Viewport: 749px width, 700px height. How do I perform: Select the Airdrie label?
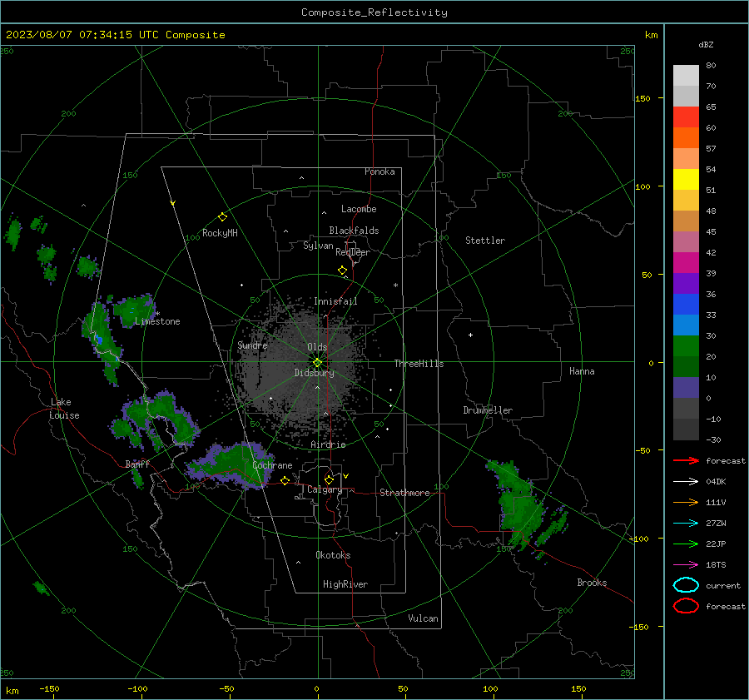(328, 444)
